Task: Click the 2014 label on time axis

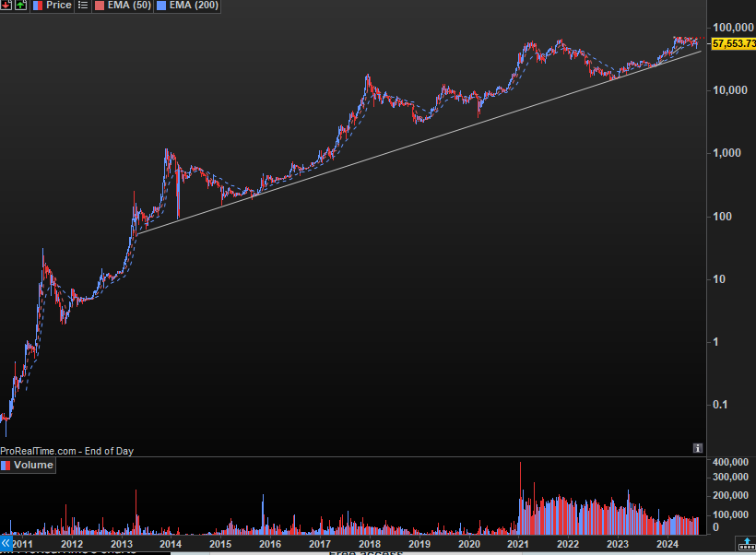Action: [171, 544]
